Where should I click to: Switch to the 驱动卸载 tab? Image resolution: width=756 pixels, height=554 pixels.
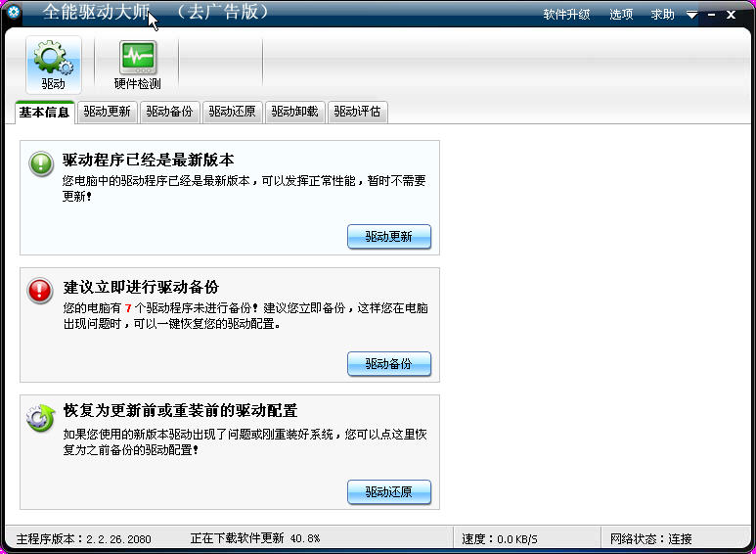[295, 112]
